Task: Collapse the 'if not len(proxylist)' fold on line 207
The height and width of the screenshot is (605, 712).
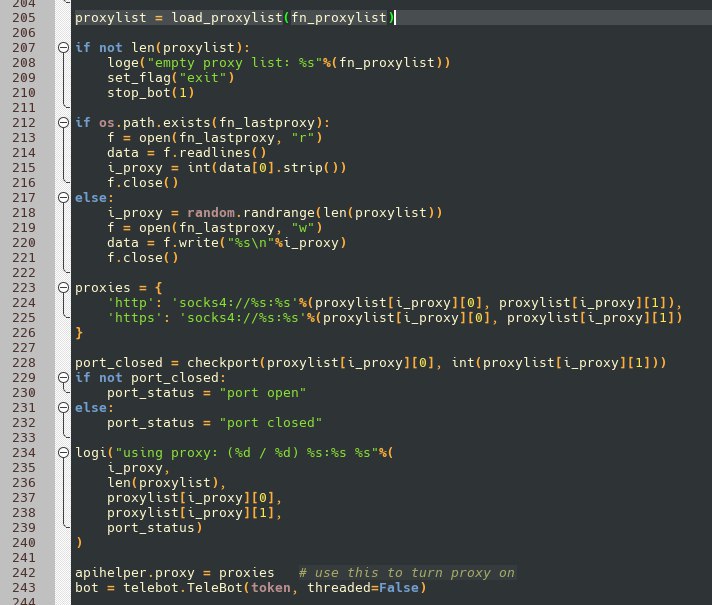Action: 64,47
